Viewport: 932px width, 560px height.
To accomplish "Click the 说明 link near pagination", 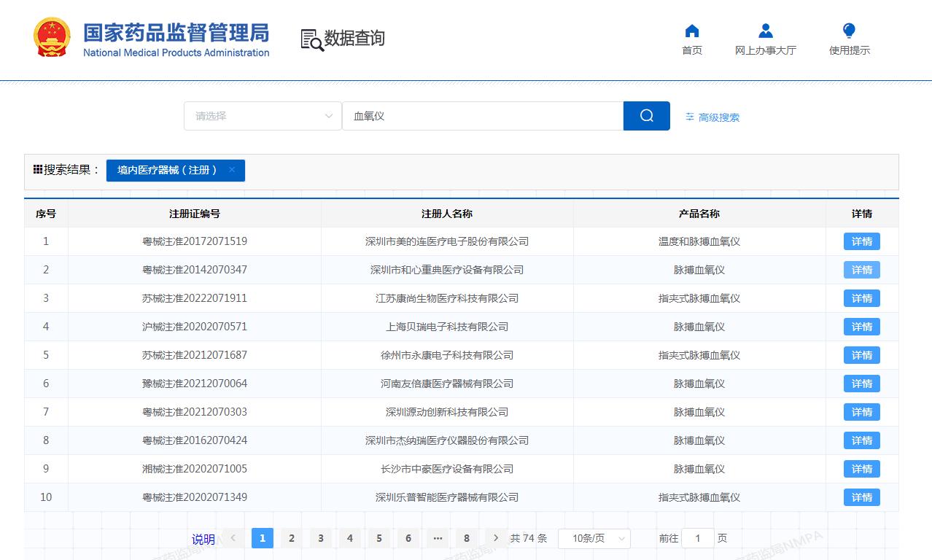I will 203,540.
